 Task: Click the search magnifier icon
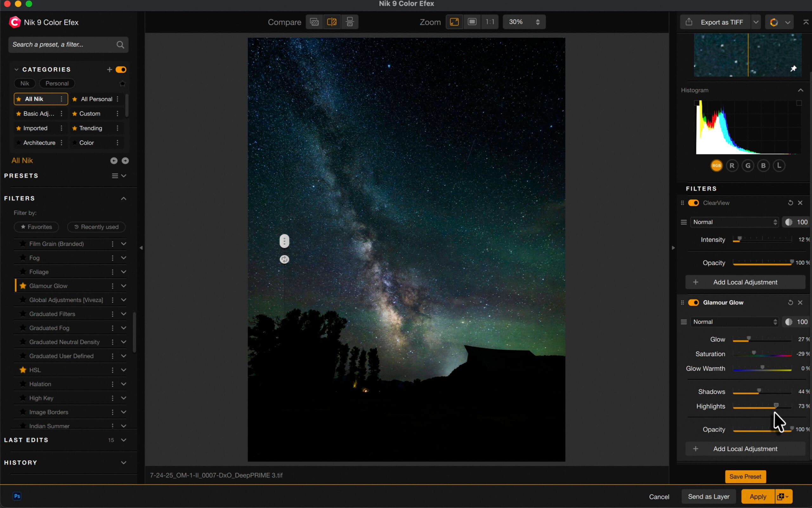click(120, 45)
